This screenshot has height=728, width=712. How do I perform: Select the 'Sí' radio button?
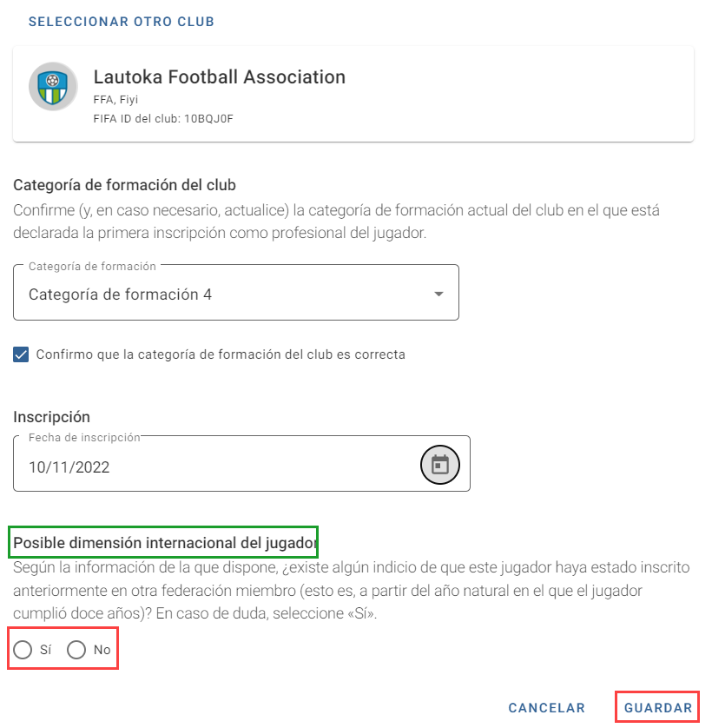tap(23, 650)
